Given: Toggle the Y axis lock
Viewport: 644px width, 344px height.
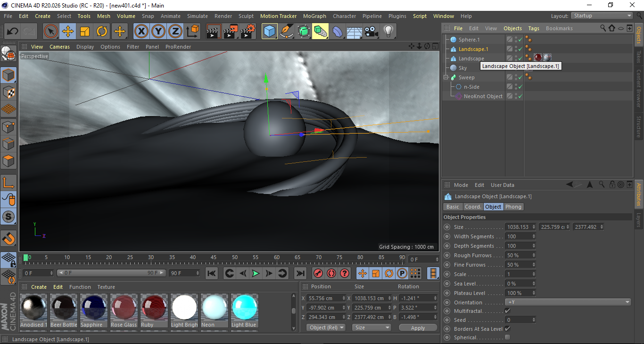Looking at the screenshot, I should point(158,32).
